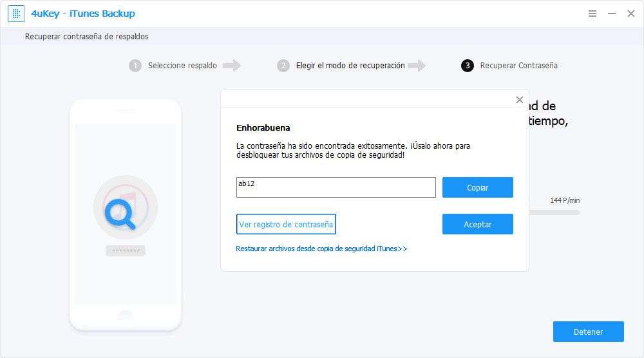
Task: Click the step 3 number circle
Action: [x=468, y=66]
